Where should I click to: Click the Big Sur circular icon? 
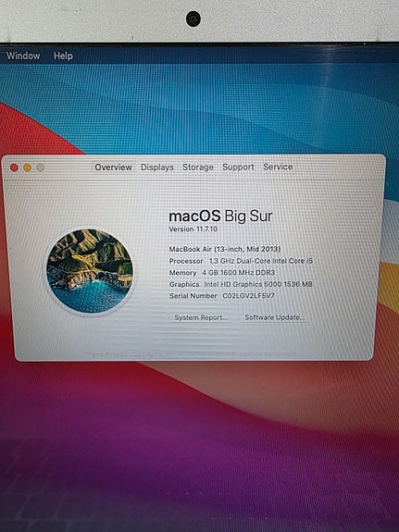tap(89, 271)
